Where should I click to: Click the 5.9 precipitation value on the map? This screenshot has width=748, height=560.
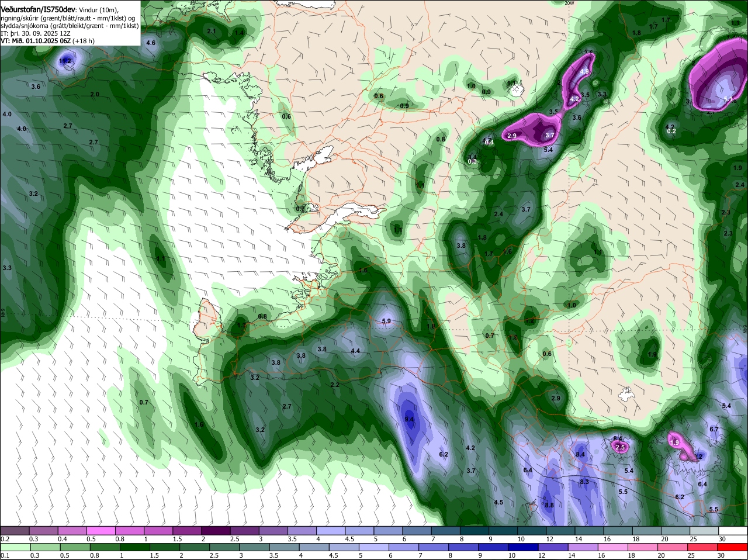click(386, 321)
